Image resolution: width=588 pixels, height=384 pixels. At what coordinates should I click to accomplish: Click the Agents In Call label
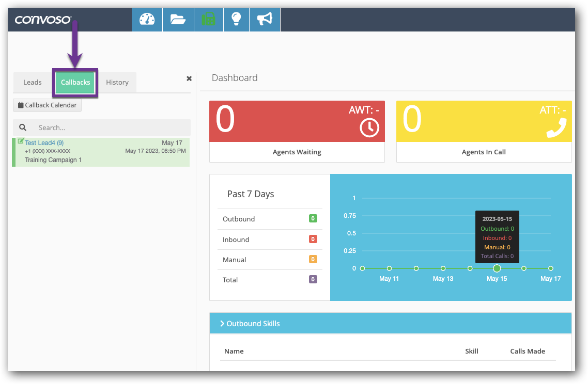(x=484, y=152)
